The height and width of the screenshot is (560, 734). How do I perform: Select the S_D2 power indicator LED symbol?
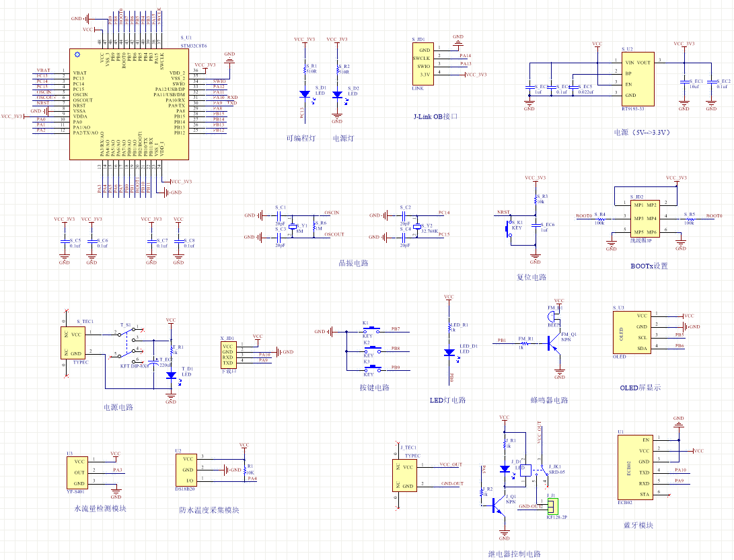pos(337,94)
